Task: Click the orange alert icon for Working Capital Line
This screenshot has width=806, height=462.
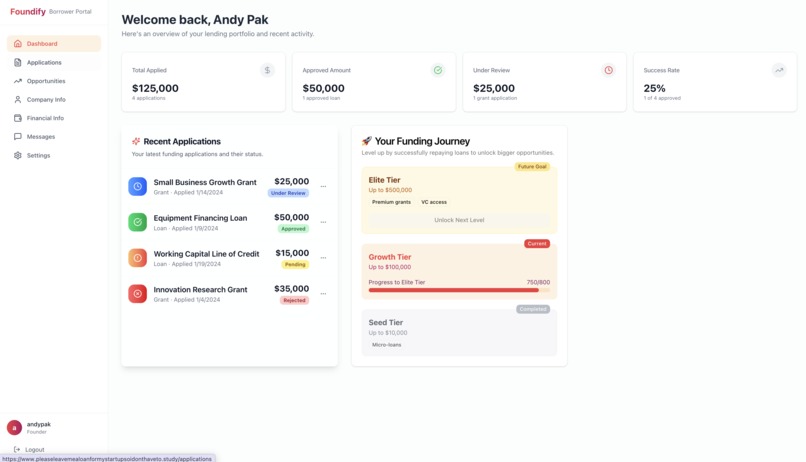Action: point(137,258)
